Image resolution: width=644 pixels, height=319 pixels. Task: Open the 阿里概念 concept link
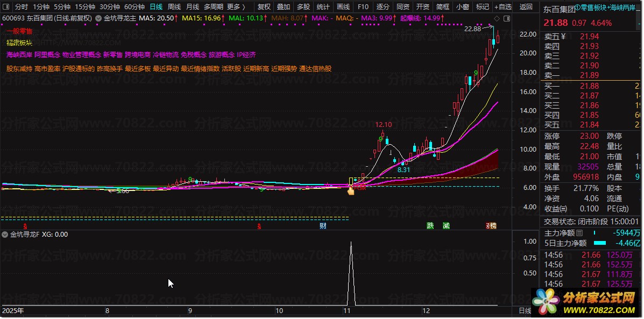(x=47, y=55)
